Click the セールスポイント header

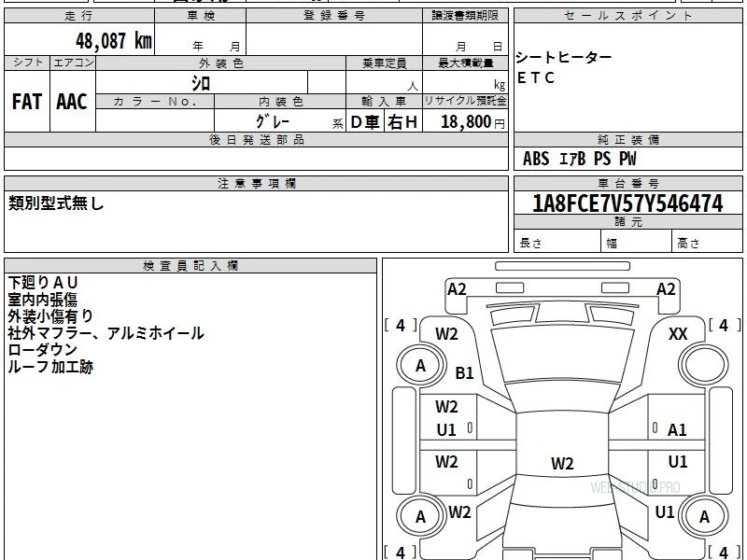click(627, 16)
